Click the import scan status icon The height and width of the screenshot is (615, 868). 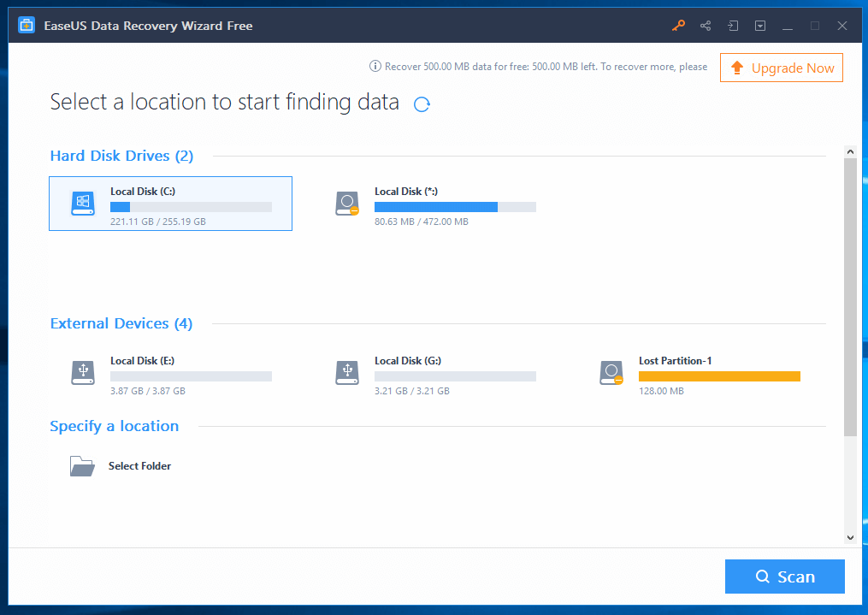[733, 26]
